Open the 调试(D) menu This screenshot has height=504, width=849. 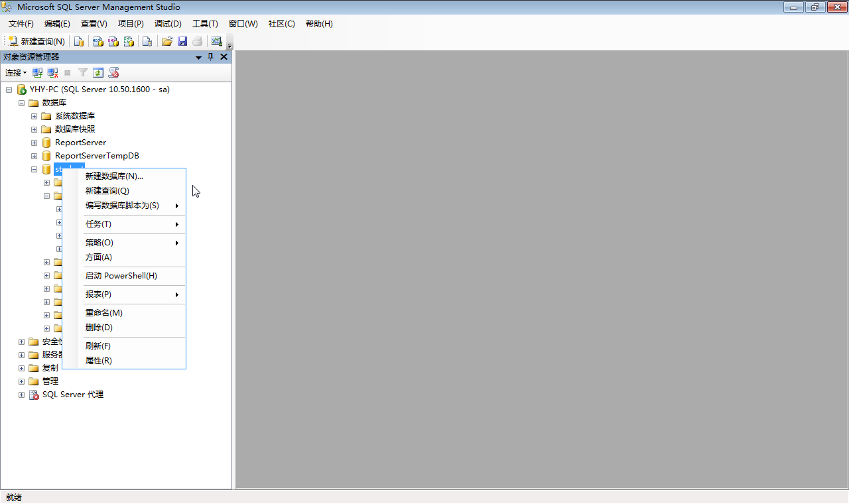click(168, 24)
